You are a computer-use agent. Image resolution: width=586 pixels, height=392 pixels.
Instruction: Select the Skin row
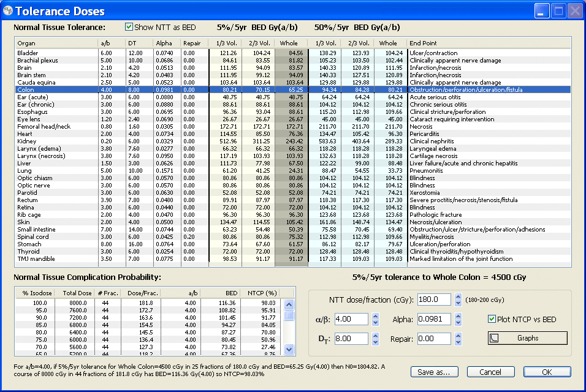pos(293,222)
